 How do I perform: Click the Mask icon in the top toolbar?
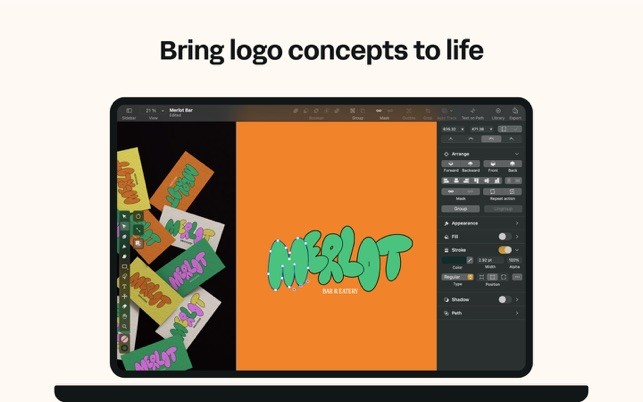point(379,111)
